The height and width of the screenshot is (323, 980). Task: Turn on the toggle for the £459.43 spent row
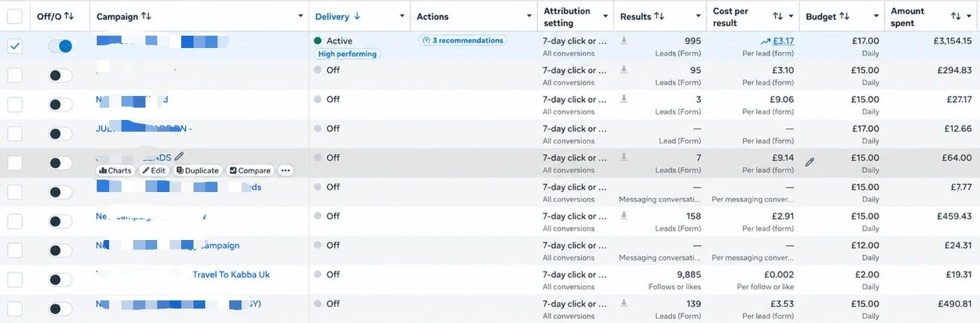pyautogui.click(x=60, y=222)
